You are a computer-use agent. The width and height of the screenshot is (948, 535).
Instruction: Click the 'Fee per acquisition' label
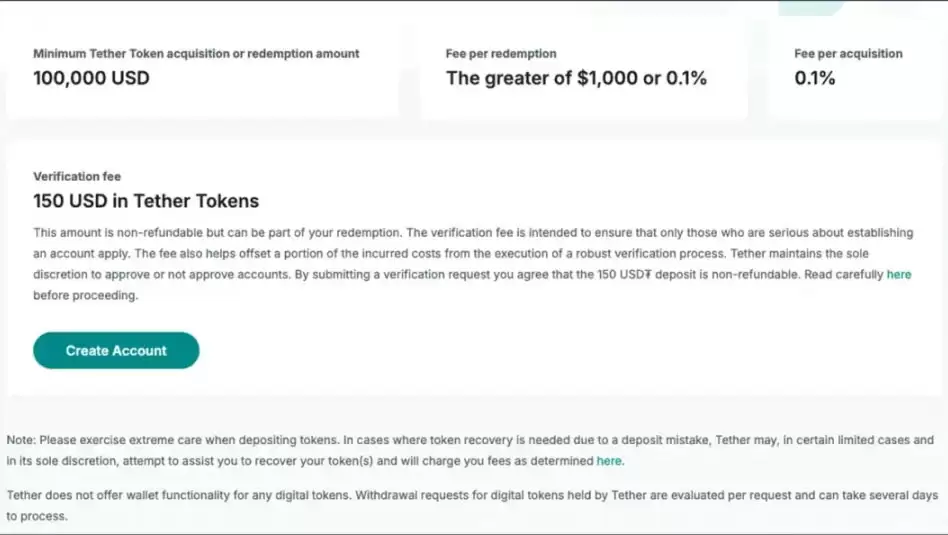point(848,54)
